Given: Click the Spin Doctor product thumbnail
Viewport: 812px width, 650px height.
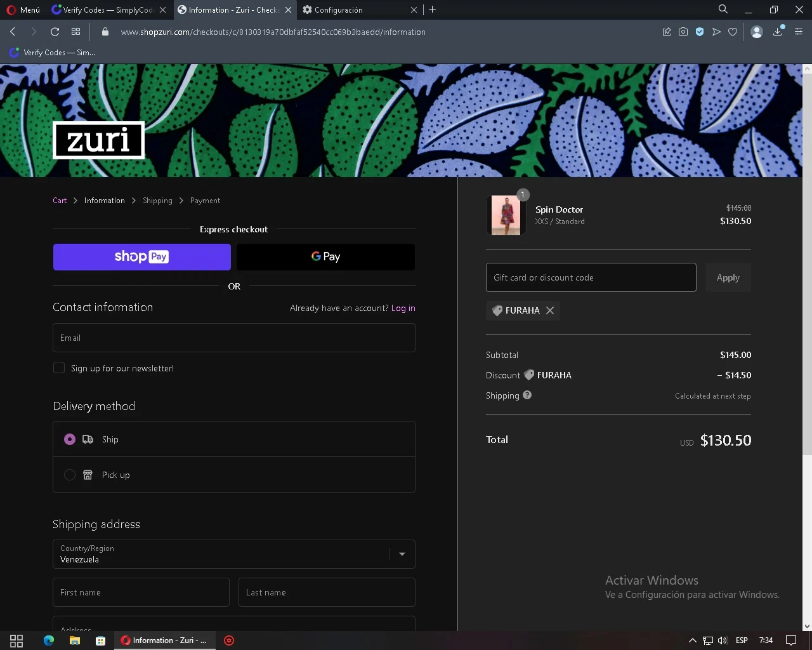Looking at the screenshot, I should (x=506, y=215).
